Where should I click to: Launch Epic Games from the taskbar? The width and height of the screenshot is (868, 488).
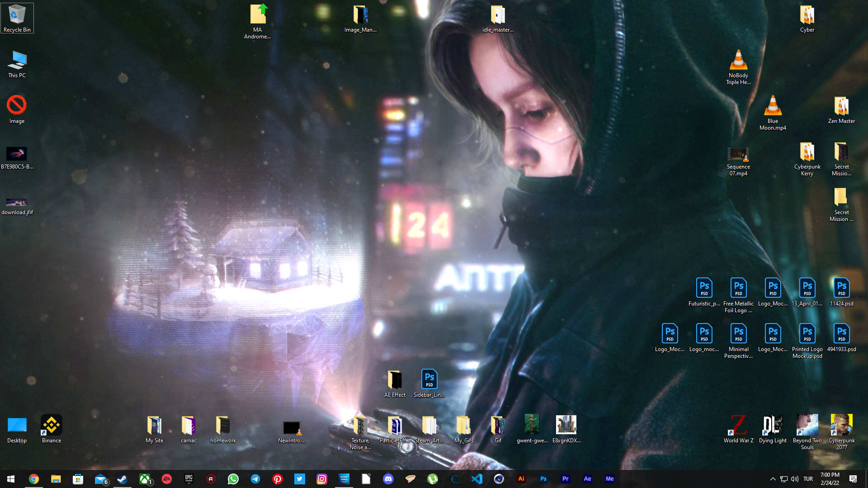(x=189, y=479)
